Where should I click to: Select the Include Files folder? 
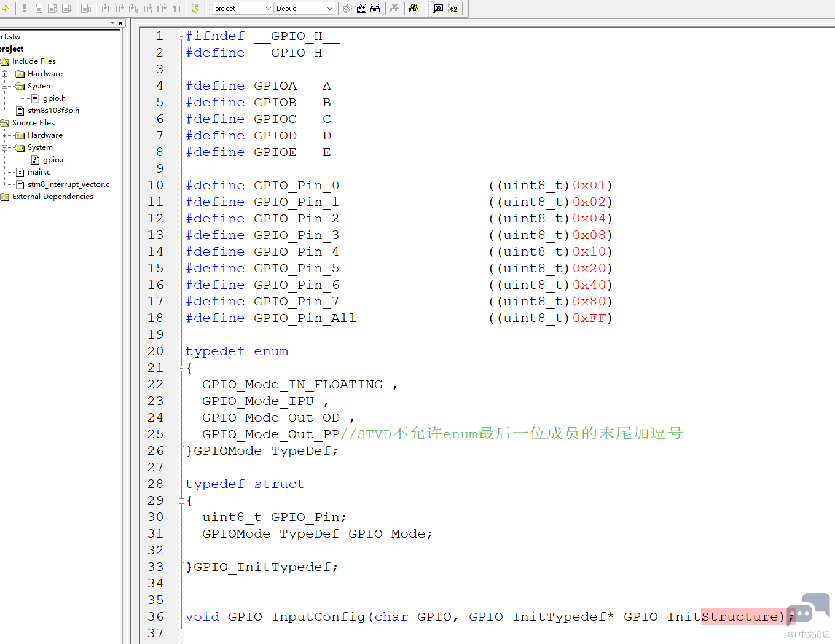pos(34,61)
